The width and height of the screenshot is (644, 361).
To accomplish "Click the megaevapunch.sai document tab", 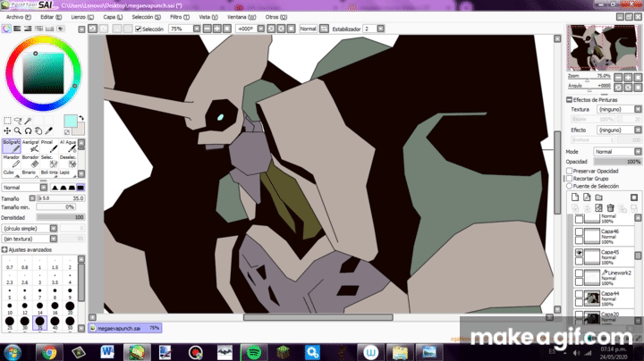I will point(121,328).
